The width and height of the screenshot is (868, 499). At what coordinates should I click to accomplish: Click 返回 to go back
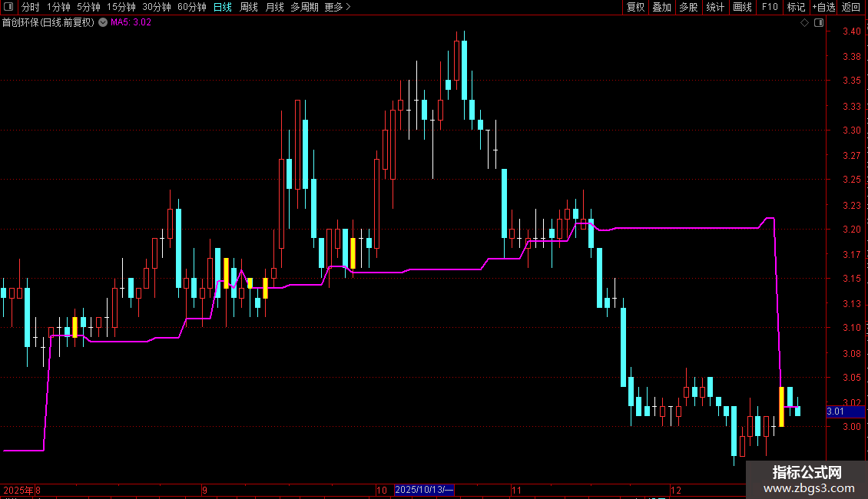pyautogui.click(x=851, y=7)
